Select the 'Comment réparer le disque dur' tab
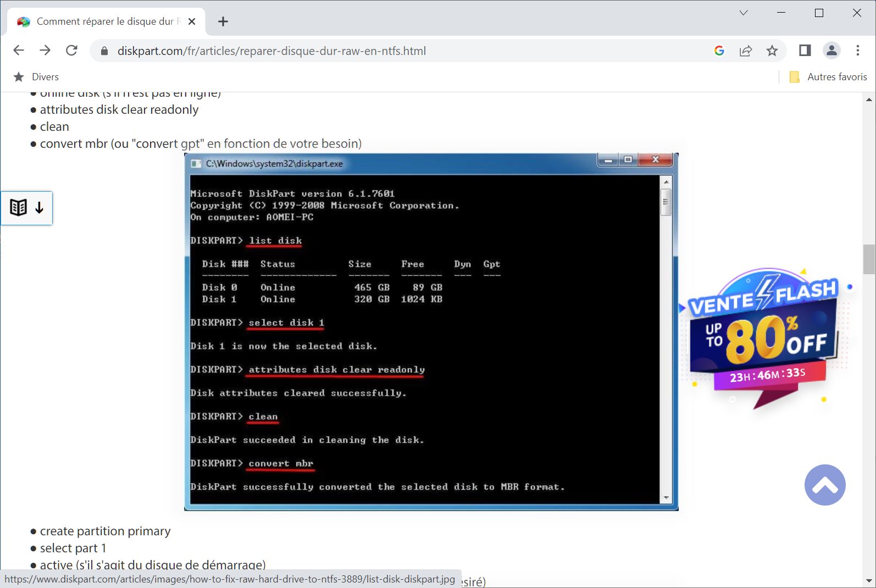The image size is (876, 588). point(107,21)
